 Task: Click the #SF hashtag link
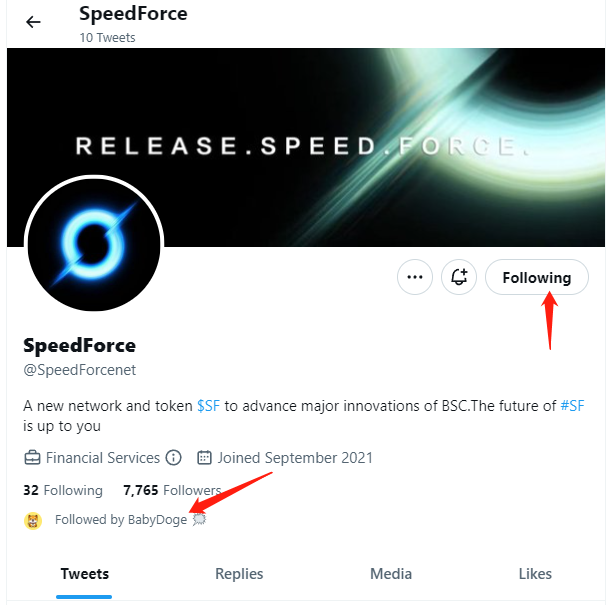point(572,405)
